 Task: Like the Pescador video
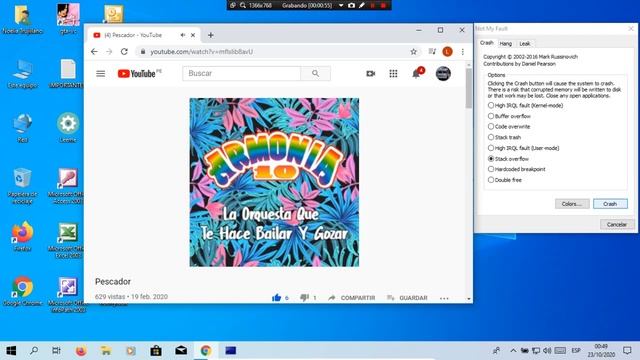276,298
